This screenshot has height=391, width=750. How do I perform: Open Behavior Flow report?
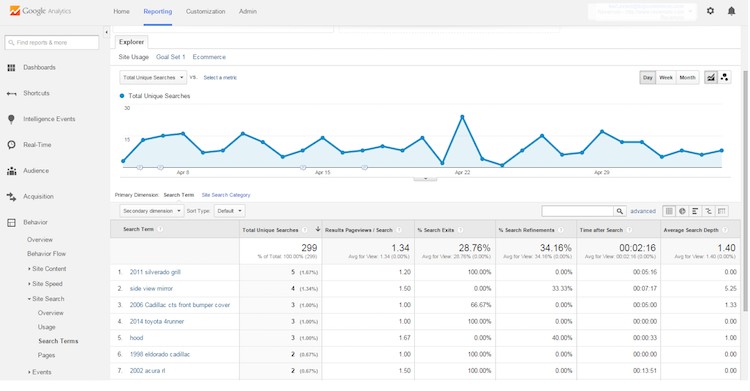pyautogui.click(x=46, y=254)
